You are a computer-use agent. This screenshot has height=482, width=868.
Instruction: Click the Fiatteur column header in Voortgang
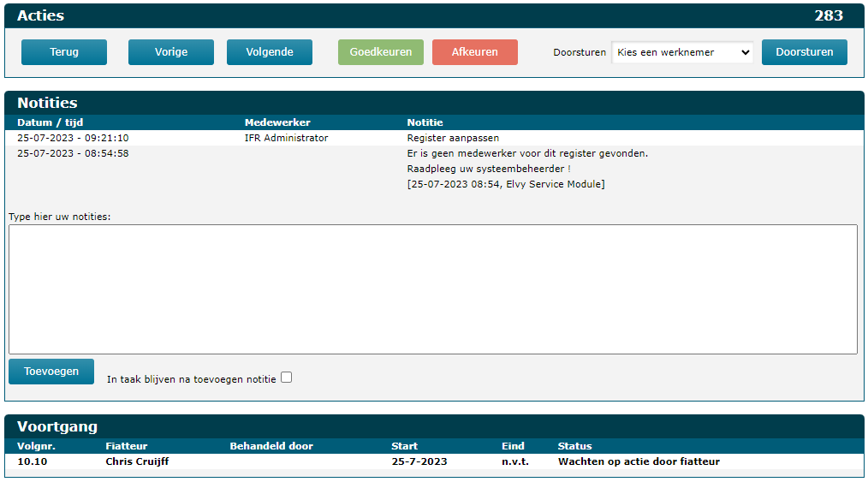(127, 446)
